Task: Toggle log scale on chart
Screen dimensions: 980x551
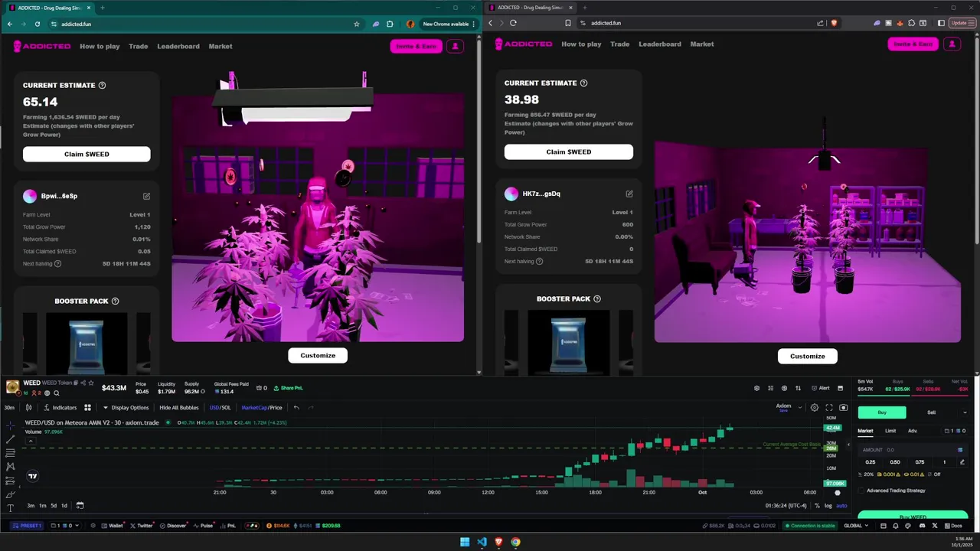Action: point(828,506)
